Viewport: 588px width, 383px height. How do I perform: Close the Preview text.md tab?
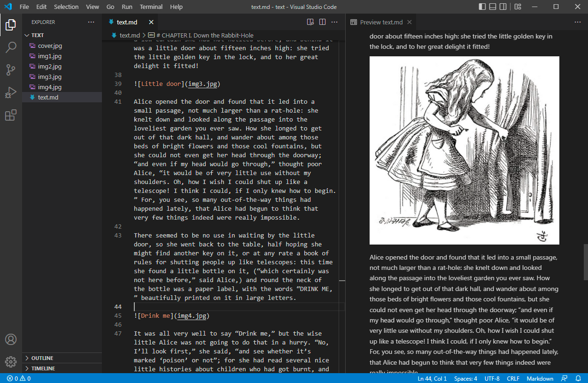tap(410, 22)
